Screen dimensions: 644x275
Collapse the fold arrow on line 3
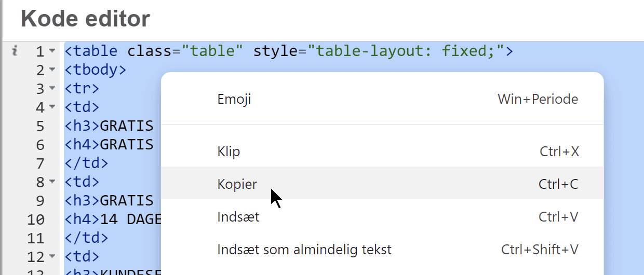(x=52, y=88)
